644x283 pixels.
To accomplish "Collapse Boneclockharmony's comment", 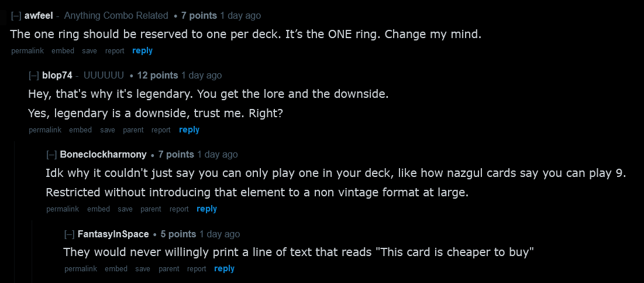I will coord(51,155).
